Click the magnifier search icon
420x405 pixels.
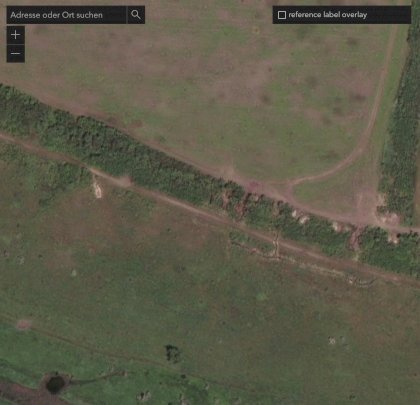point(136,15)
